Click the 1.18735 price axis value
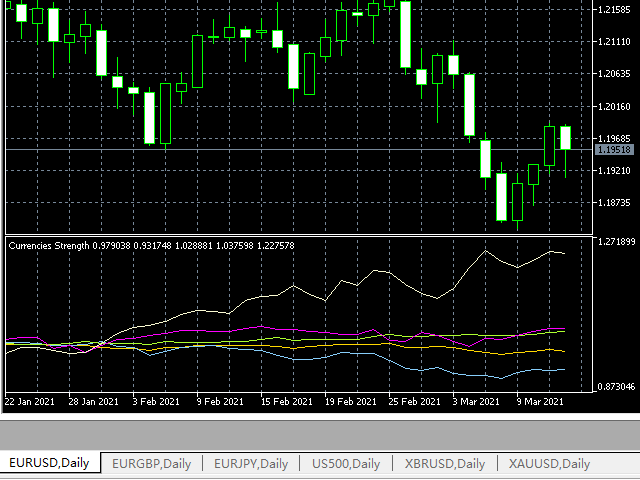Screen dimensions: 640x480 pyautogui.click(x=613, y=203)
